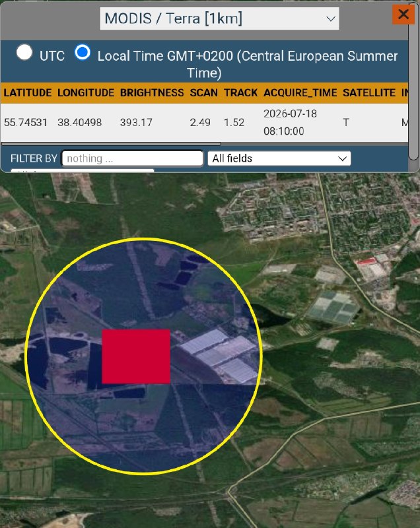Sort by SCAN column header
Image resolution: width=420 pixels, height=528 pixels.
[x=204, y=92]
